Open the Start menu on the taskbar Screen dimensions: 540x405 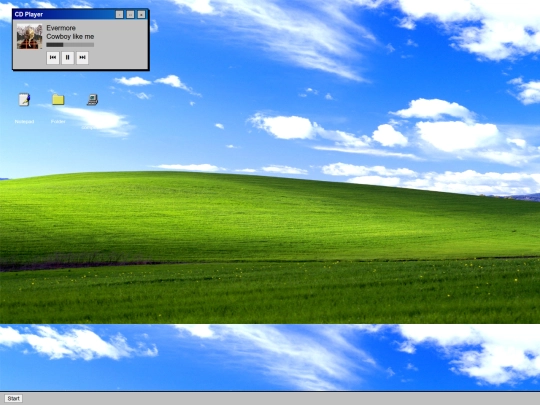pyautogui.click(x=13, y=398)
